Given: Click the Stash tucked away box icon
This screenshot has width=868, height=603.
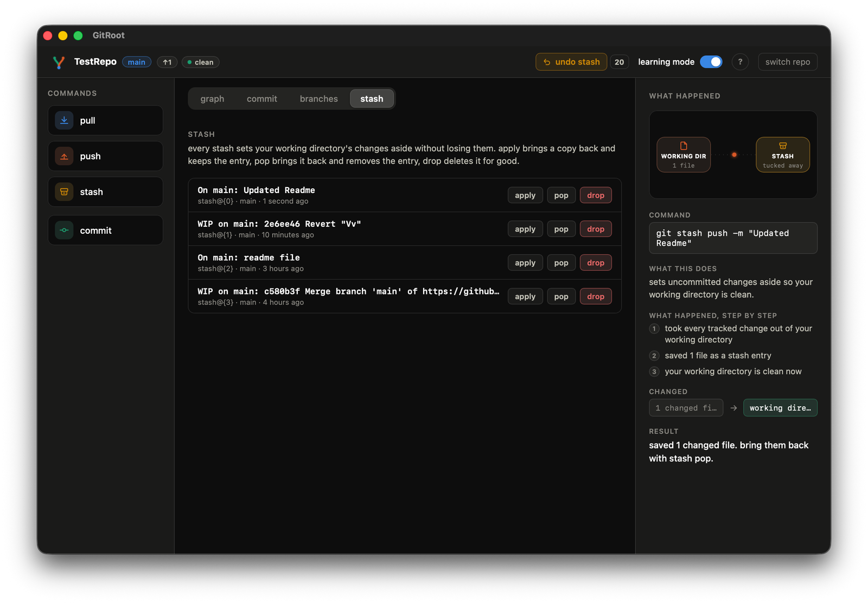Looking at the screenshot, I should pyautogui.click(x=783, y=146).
